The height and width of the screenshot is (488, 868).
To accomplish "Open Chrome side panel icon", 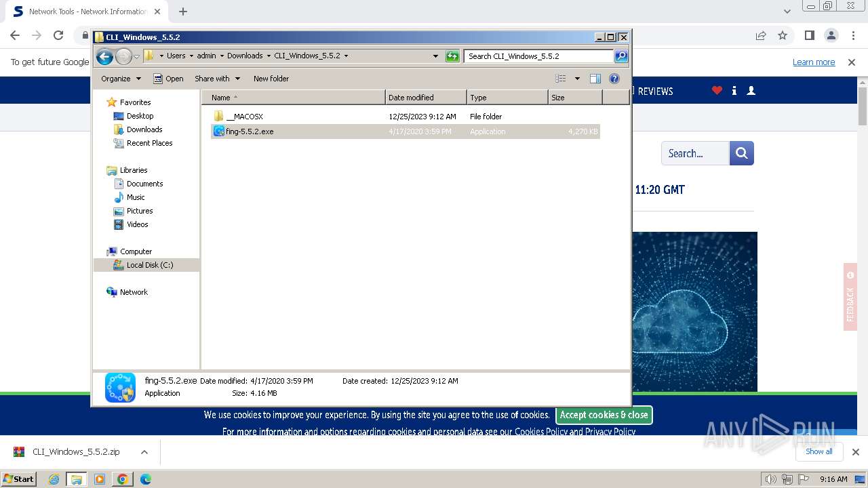I will (809, 35).
